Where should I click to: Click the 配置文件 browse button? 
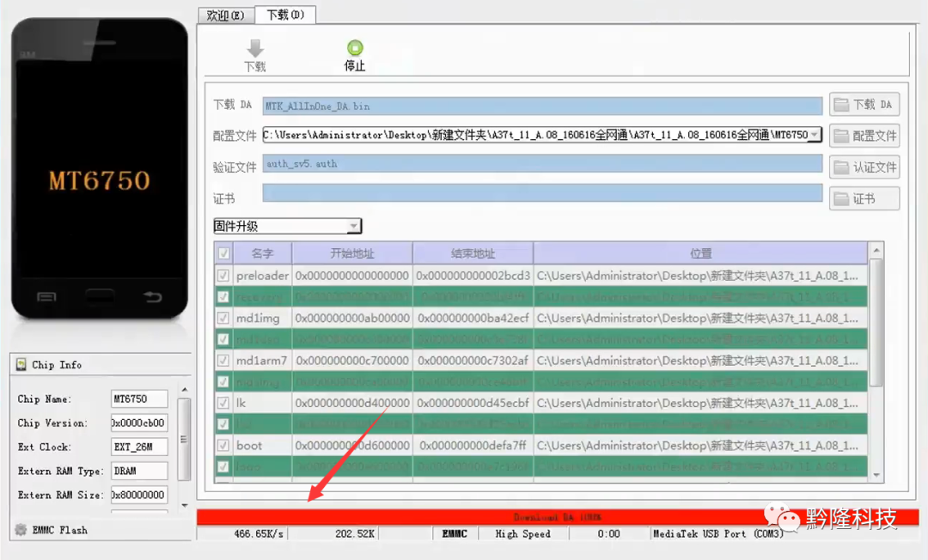coord(864,136)
